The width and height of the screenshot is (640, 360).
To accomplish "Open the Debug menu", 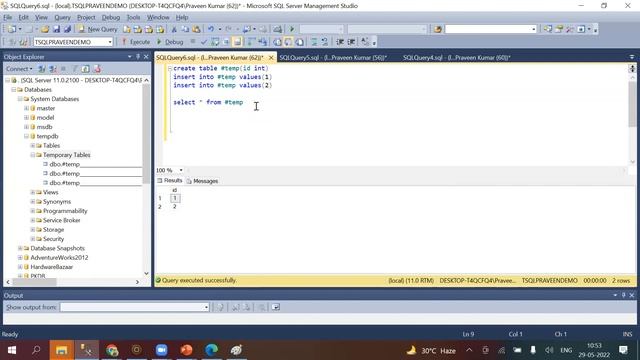I will [111, 17].
